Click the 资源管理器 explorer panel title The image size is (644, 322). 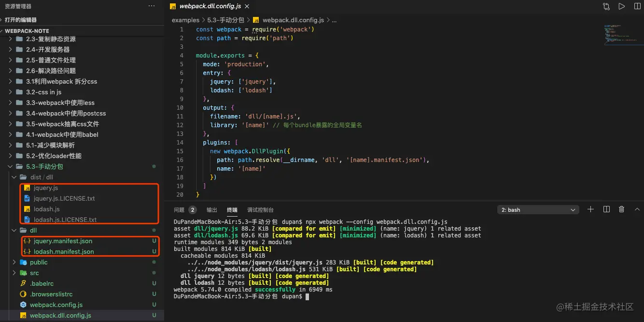click(x=18, y=6)
